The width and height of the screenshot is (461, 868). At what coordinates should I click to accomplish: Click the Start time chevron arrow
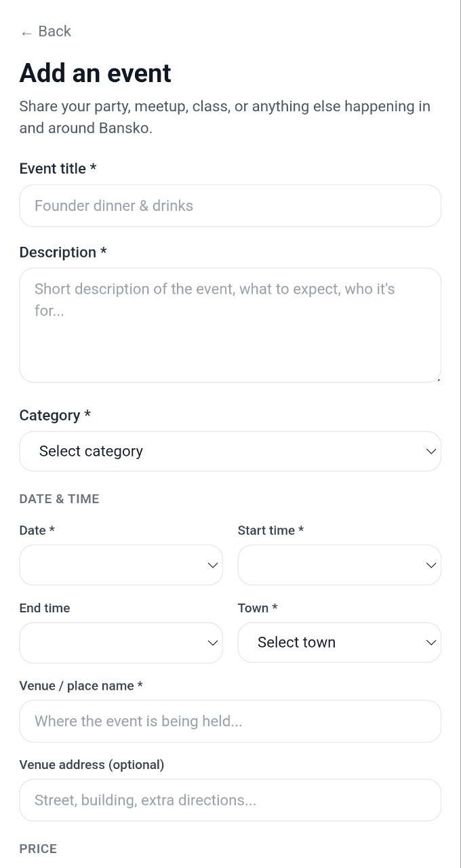(431, 565)
